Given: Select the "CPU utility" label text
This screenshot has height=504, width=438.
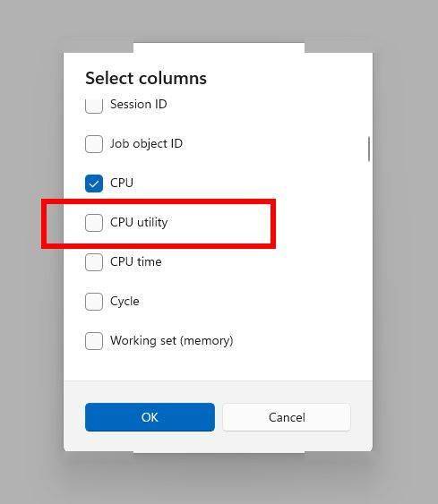Looking at the screenshot, I should click(139, 222).
